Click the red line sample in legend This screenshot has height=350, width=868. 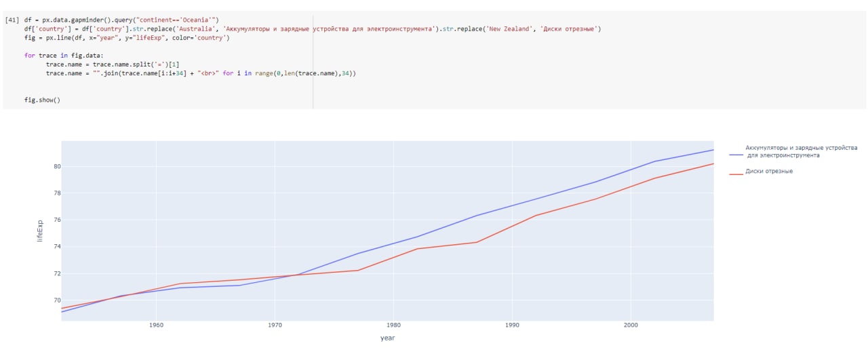(x=736, y=175)
